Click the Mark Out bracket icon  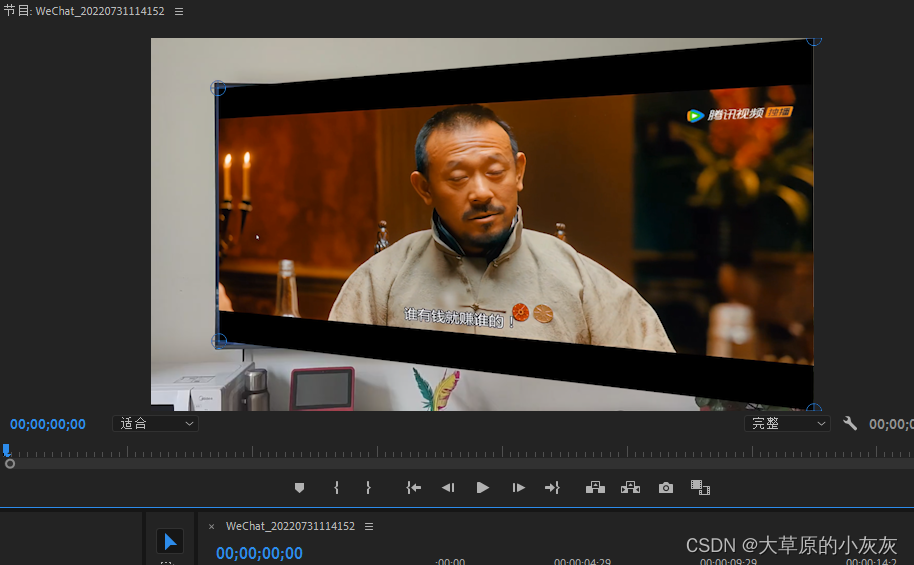368,488
